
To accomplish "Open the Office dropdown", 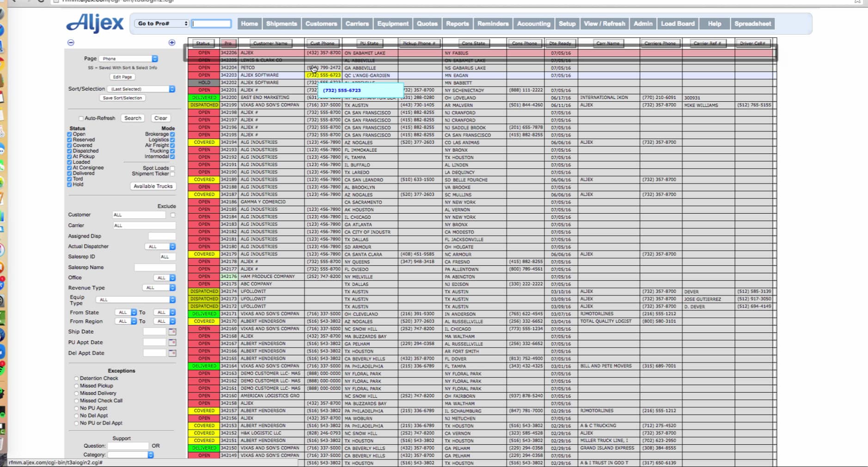I will [165, 278].
